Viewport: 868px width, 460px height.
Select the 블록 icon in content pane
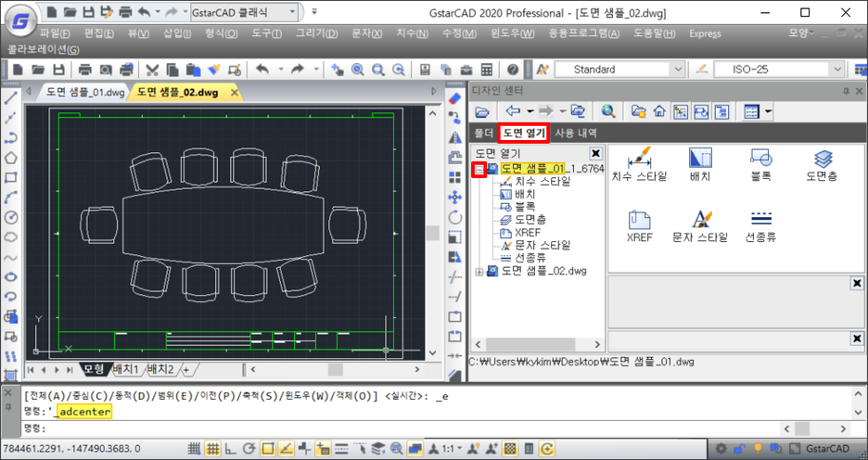(x=761, y=158)
